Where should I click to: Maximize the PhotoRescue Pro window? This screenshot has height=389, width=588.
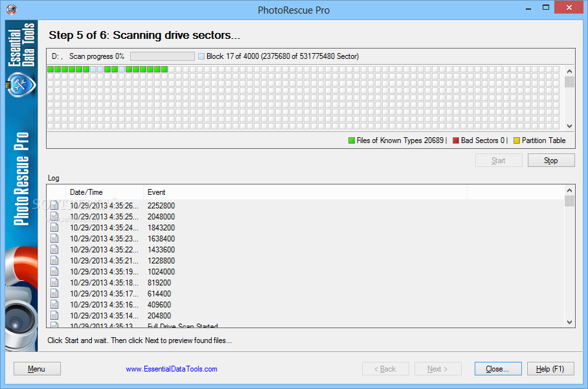click(x=546, y=8)
